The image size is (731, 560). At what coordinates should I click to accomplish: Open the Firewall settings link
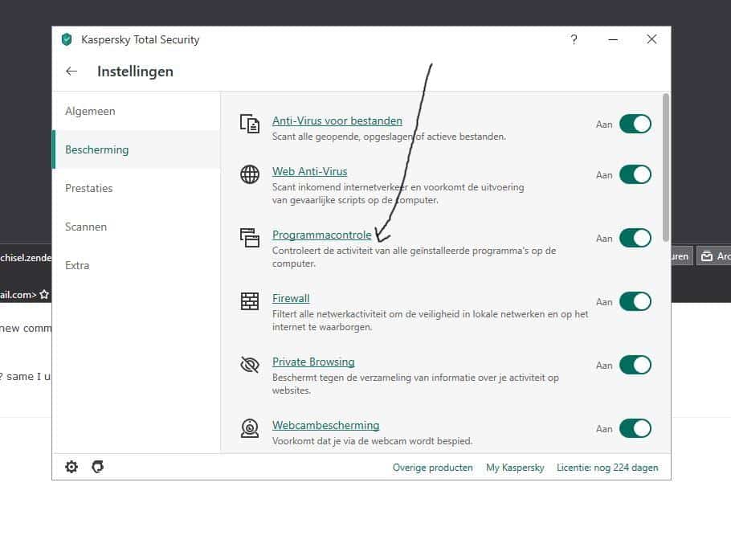[291, 298]
